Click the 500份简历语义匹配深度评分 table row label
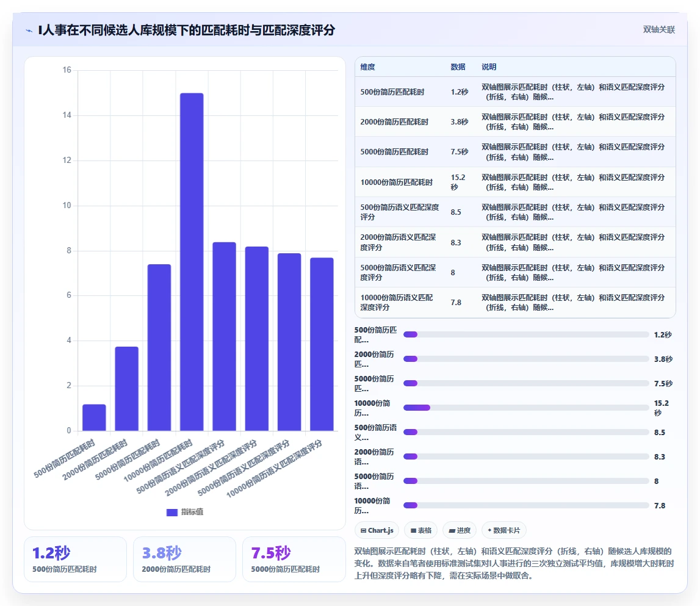The image size is (700, 606). (400, 212)
